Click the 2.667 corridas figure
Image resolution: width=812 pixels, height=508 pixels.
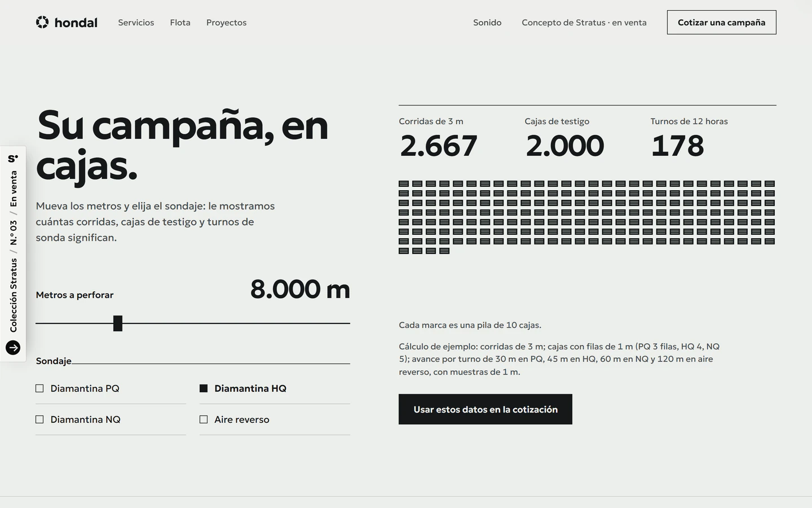coord(439,146)
